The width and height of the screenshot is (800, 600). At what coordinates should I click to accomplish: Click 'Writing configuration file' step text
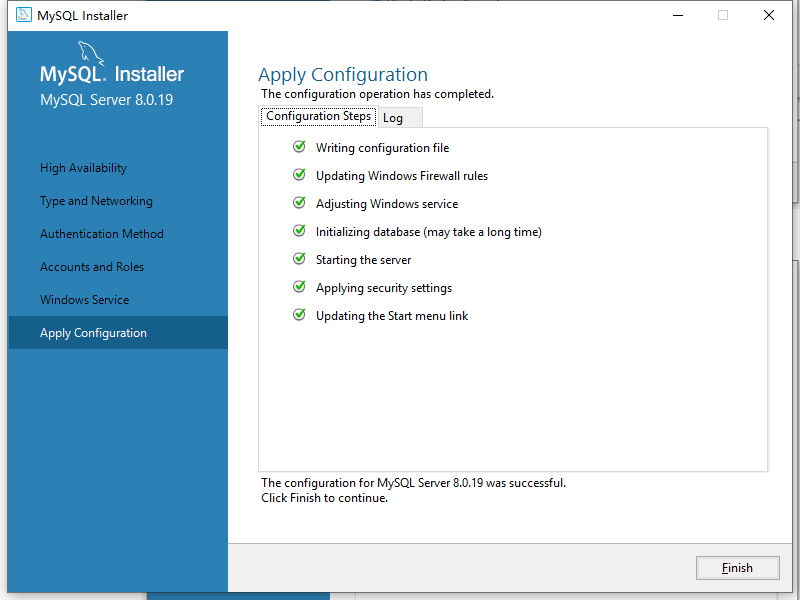point(382,148)
